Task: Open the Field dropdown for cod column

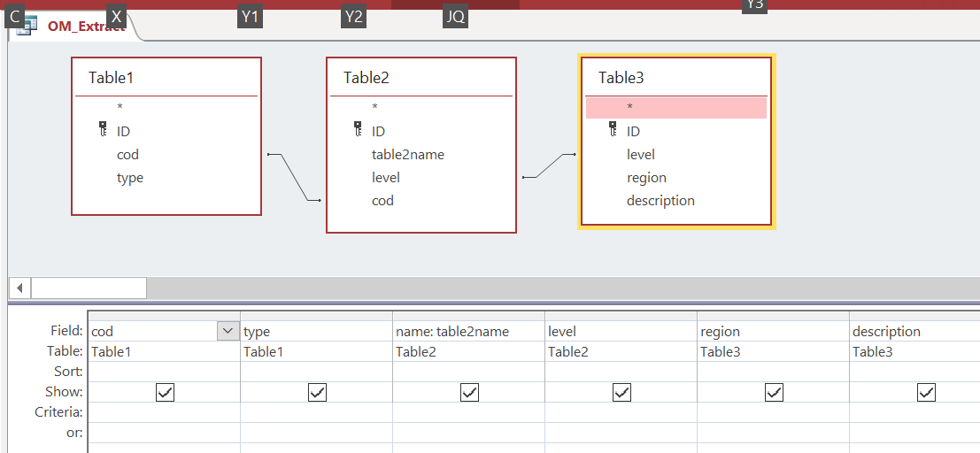Action: [x=228, y=331]
